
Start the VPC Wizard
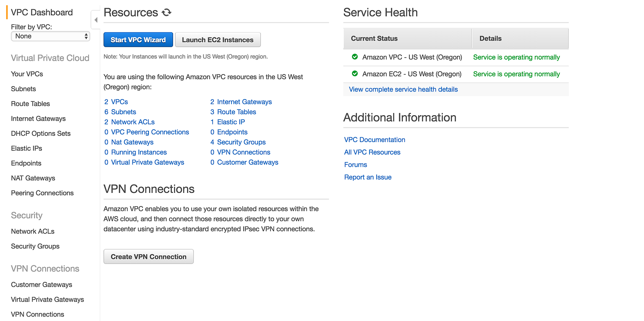click(x=138, y=40)
